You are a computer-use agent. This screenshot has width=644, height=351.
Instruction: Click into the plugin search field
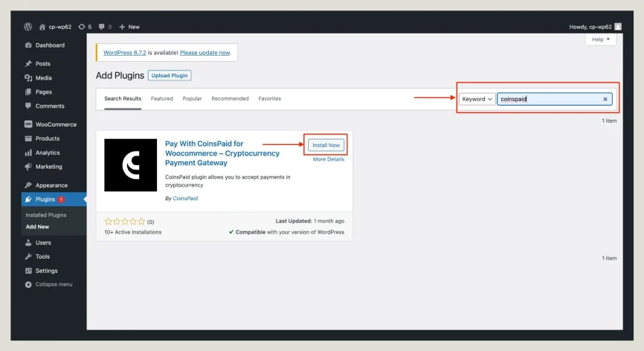550,99
